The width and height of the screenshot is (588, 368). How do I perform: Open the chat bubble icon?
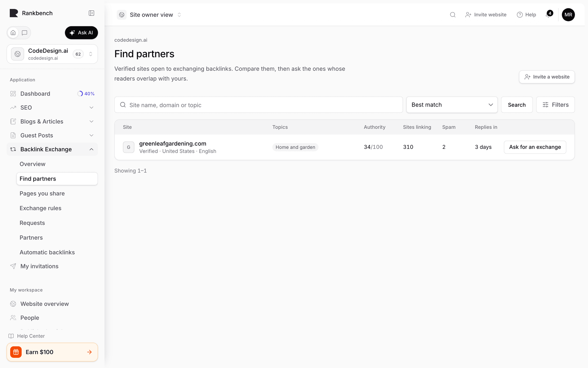[25, 33]
